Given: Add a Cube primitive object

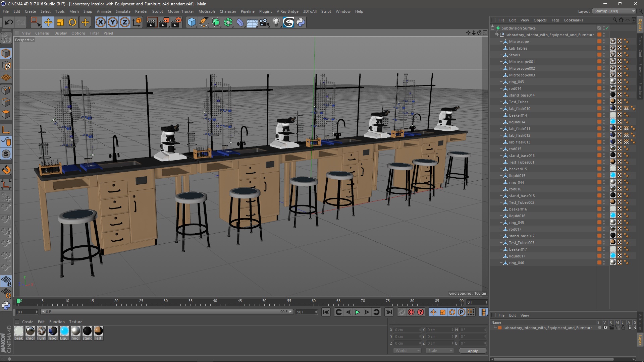Looking at the screenshot, I should [192, 22].
